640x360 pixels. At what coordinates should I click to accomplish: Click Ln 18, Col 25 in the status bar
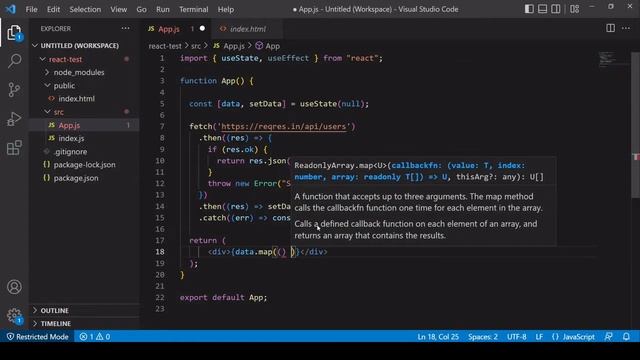(x=438, y=337)
